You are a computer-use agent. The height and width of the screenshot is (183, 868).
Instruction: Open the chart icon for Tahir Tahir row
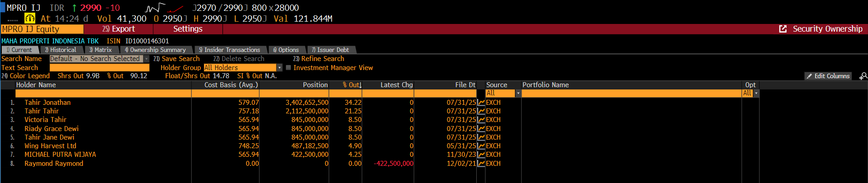coord(481,111)
